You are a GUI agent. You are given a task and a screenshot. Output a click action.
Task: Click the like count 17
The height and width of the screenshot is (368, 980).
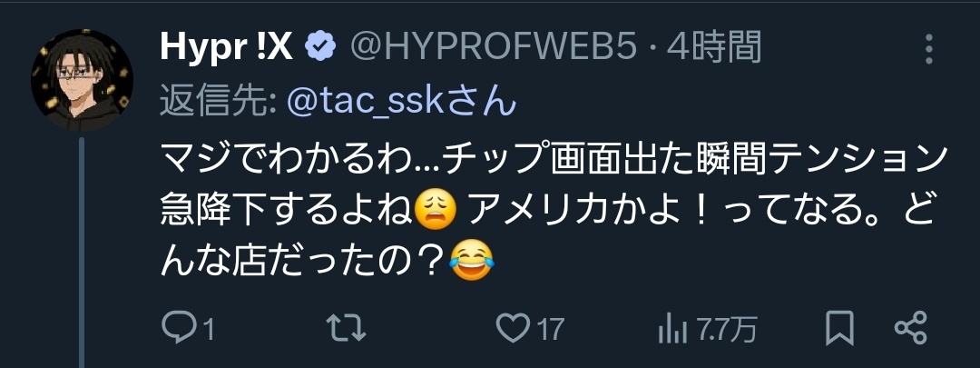point(550,329)
